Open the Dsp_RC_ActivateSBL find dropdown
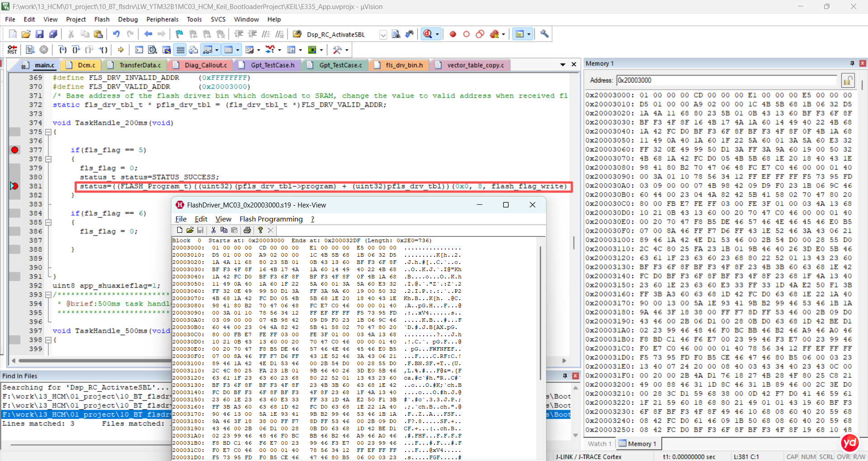This screenshot has width=868, height=461. click(383, 35)
